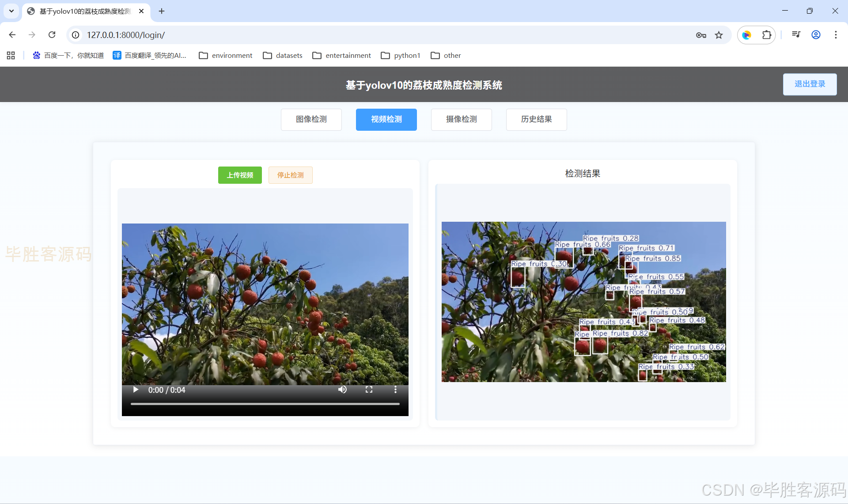Open the 摄像检测 tab

point(461,119)
